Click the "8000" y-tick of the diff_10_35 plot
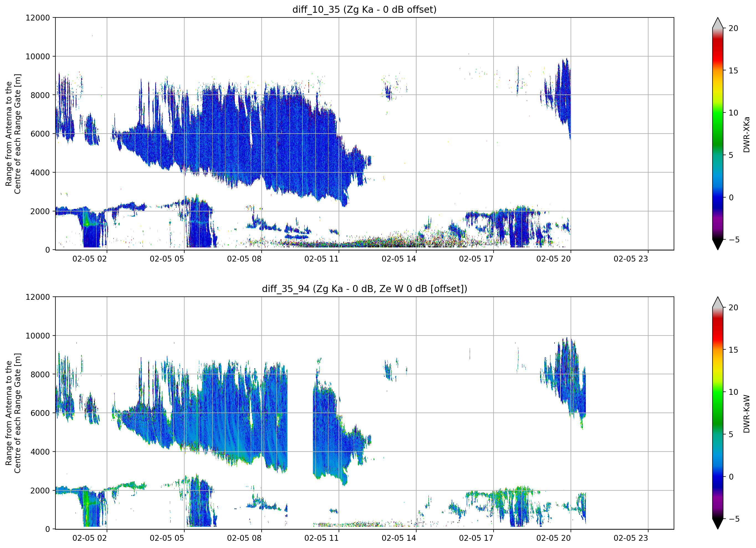 (x=40, y=95)
